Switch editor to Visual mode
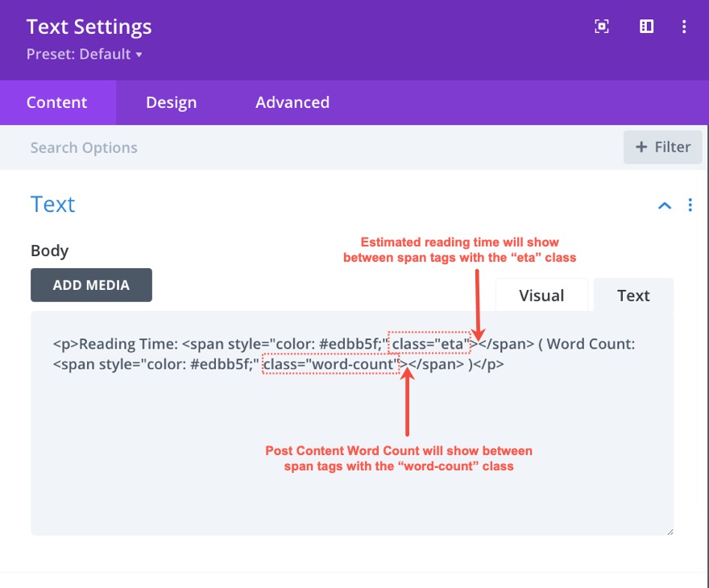Viewport: 709px width, 588px height. tap(541, 296)
